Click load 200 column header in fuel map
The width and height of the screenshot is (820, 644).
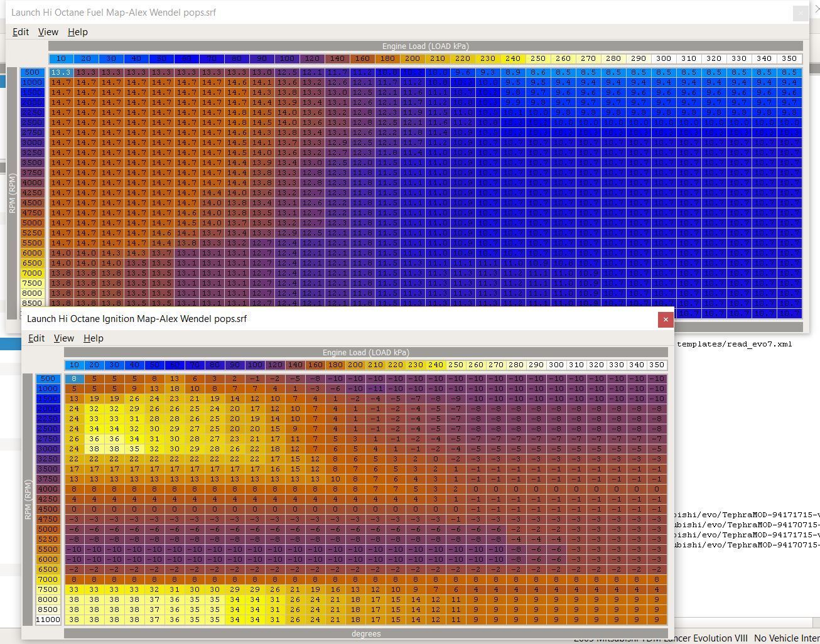(413, 58)
